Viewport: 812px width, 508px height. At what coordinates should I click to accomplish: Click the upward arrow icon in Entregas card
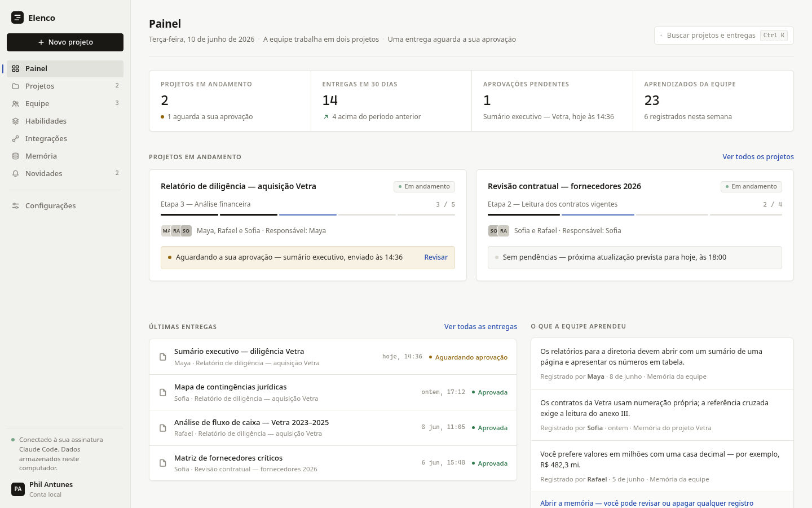point(326,117)
